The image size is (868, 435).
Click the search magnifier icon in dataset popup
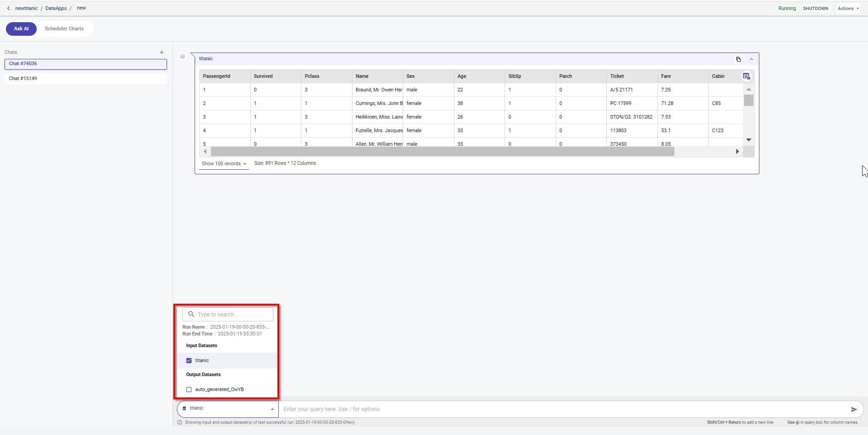point(191,314)
